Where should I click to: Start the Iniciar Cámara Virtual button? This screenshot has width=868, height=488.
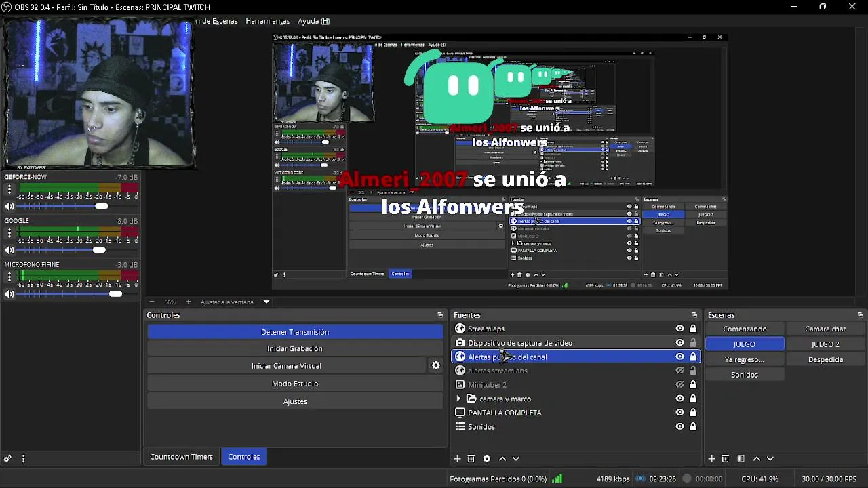click(x=286, y=366)
